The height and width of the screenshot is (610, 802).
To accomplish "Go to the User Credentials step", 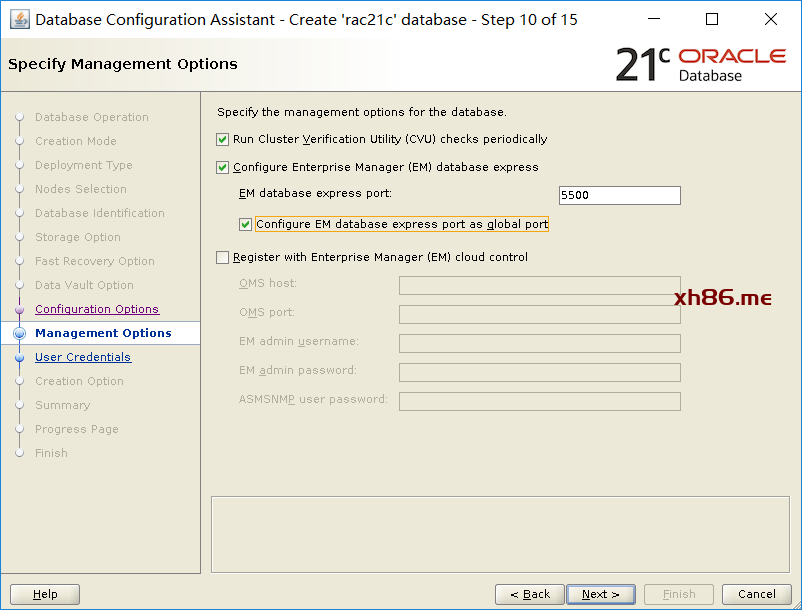I will (x=83, y=358).
